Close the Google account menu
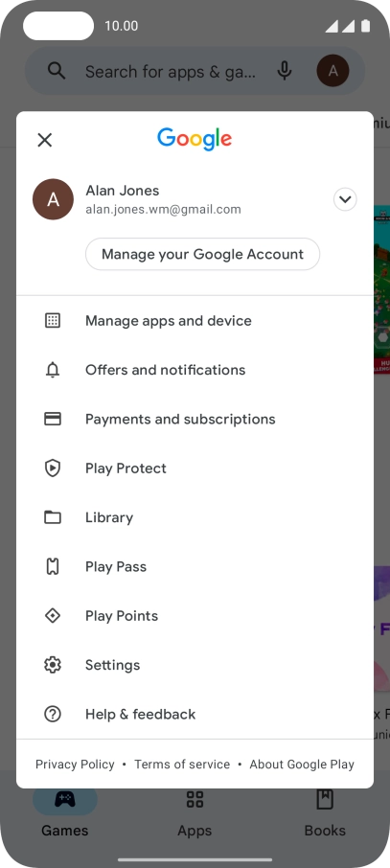This screenshot has width=390, height=868. click(45, 140)
